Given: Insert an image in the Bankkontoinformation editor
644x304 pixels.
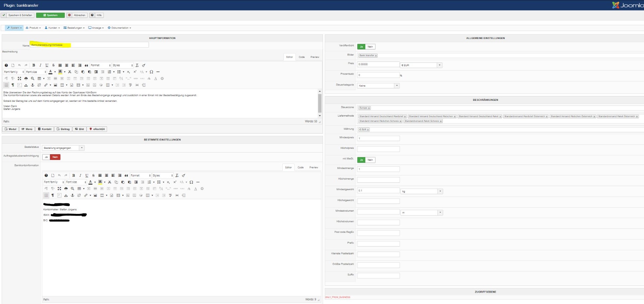Looking at the screenshot, I should (x=95, y=195).
